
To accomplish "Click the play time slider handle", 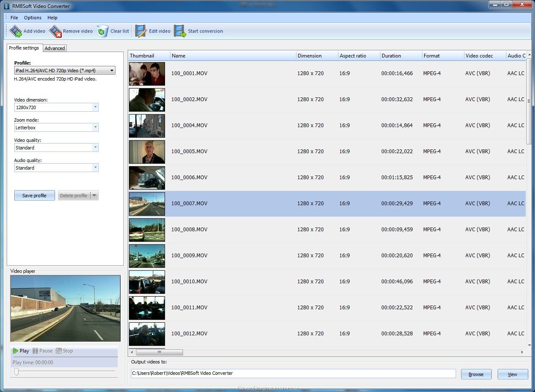I will point(16,371).
